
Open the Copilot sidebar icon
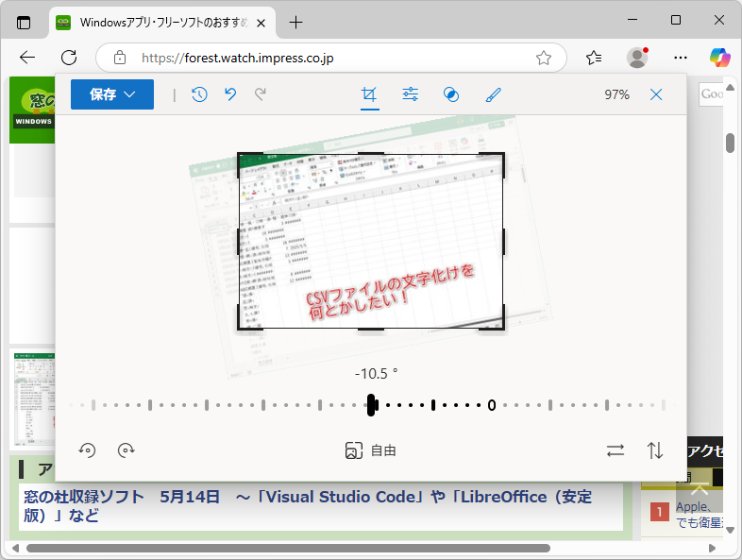pos(719,58)
